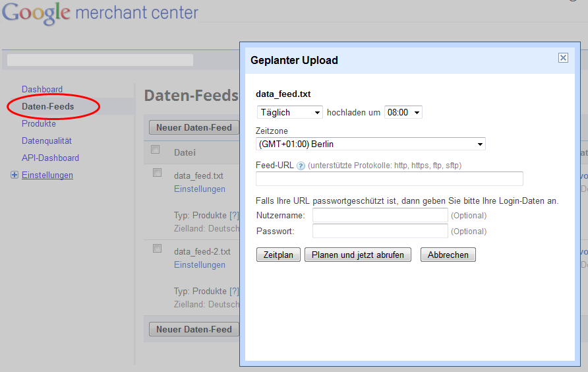Click the Abbrechen button
This screenshot has width=588, height=372.
448,255
